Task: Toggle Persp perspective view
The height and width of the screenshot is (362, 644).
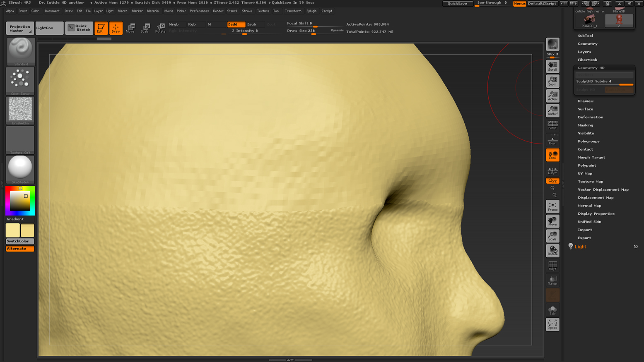Action: coord(552,125)
